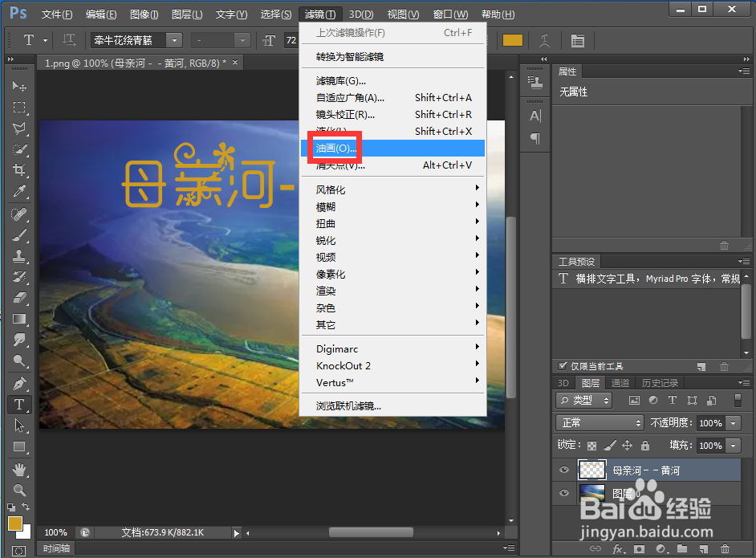
Task: Toggle lock position
Action: (x=628, y=445)
